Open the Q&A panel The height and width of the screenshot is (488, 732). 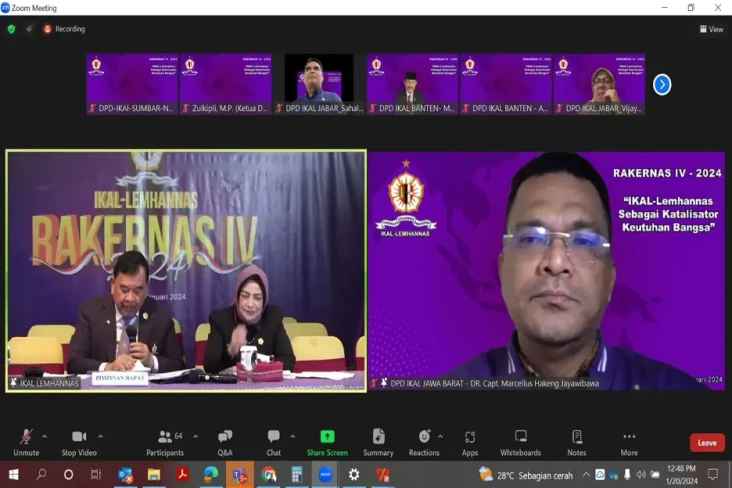(225, 442)
